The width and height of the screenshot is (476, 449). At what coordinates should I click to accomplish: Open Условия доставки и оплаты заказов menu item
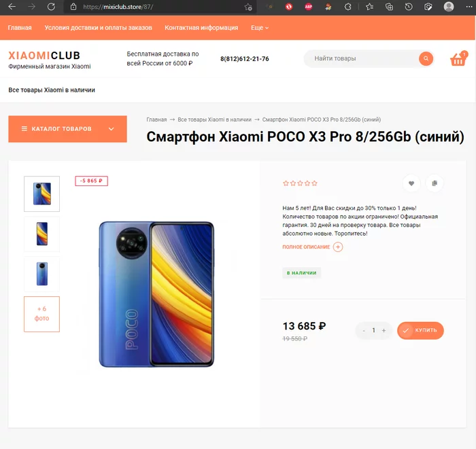pyautogui.click(x=98, y=28)
